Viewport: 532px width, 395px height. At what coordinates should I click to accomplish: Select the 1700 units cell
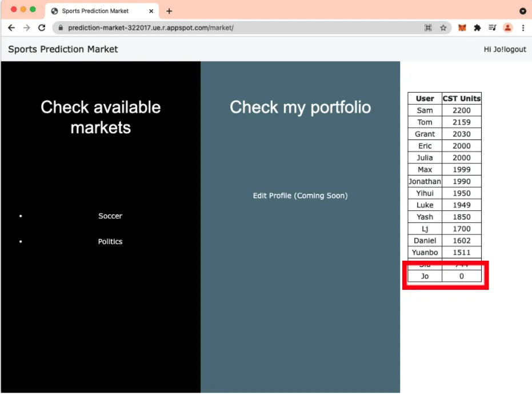point(462,229)
